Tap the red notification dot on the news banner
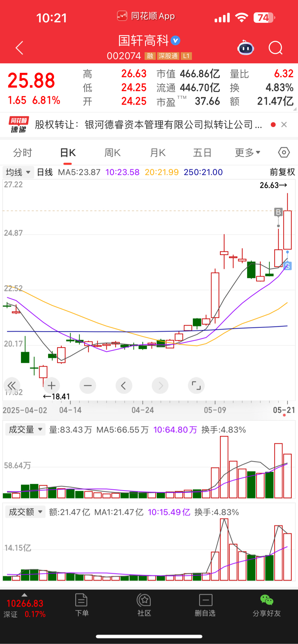Image resolution: width=298 pixels, height=644 pixels. coord(273,124)
